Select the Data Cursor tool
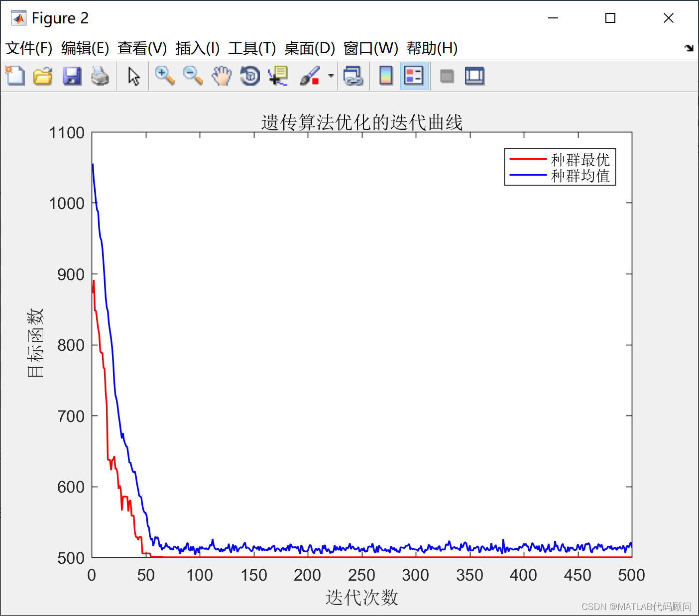The image size is (699, 616). pyautogui.click(x=278, y=76)
